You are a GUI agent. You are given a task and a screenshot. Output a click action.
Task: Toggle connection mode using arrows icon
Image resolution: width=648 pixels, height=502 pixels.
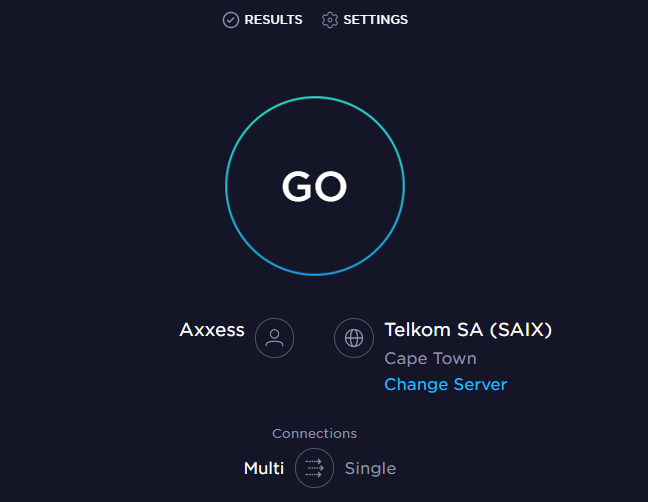(x=314, y=468)
